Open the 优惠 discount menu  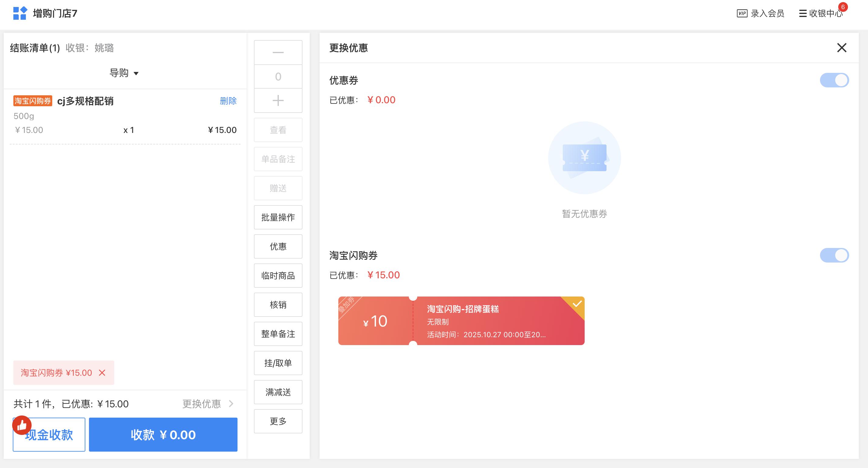coord(278,246)
